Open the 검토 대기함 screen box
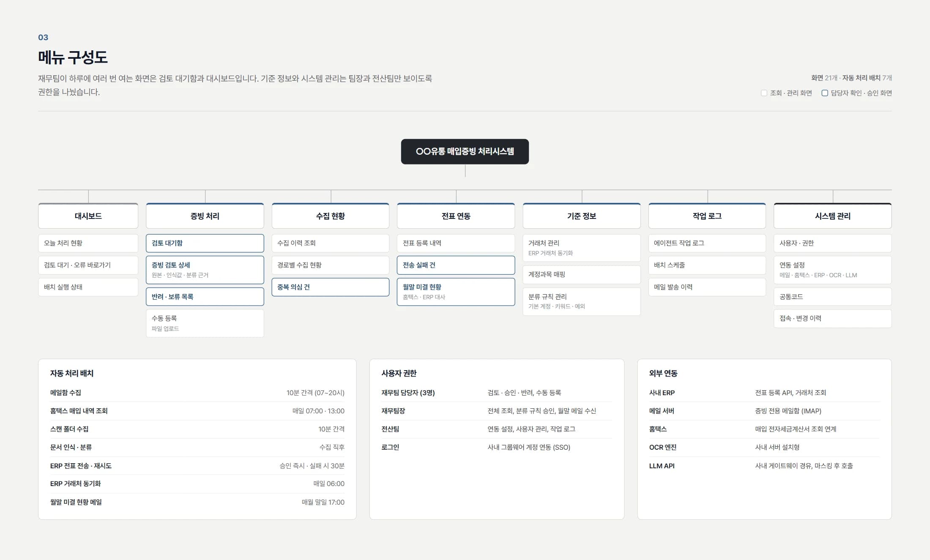930x560 pixels. (x=205, y=243)
